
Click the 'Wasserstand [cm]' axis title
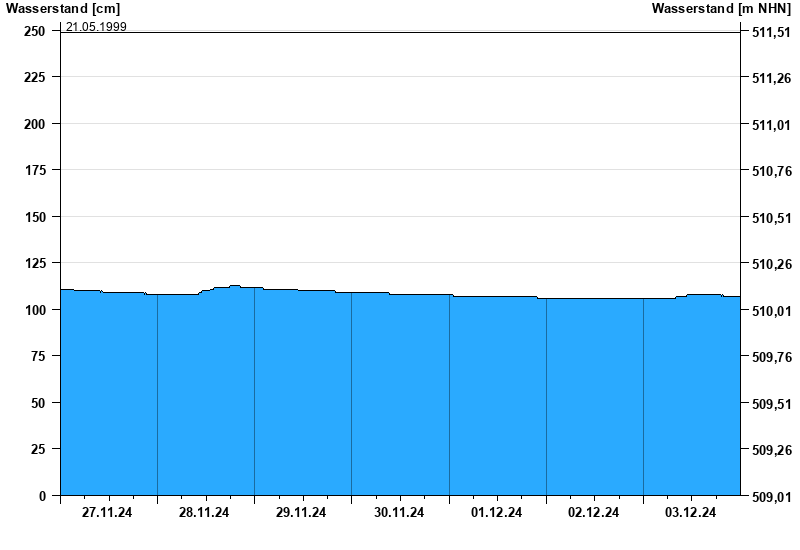pos(62,9)
